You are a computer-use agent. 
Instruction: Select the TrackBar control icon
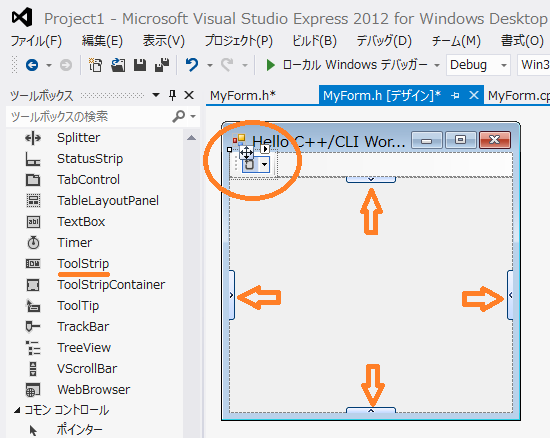pyautogui.click(x=33, y=326)
